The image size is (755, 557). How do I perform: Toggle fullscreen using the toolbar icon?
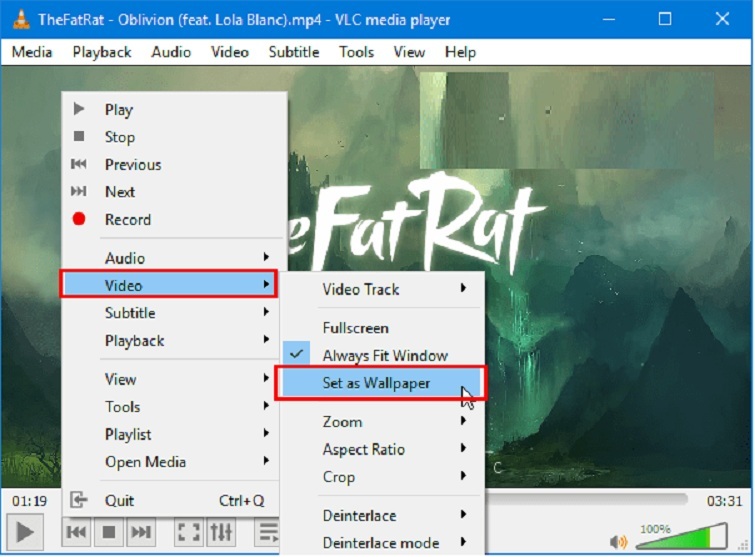[x=188, y=532]
